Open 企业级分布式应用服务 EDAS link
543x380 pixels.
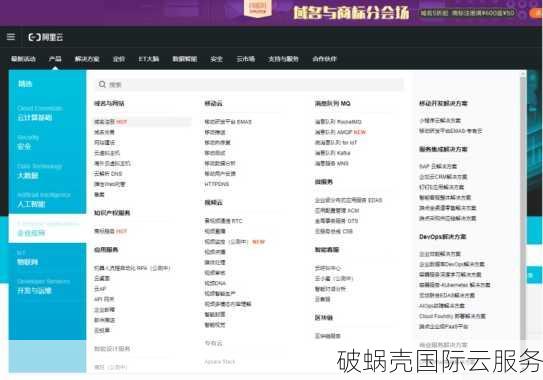(x=348, y=200)
